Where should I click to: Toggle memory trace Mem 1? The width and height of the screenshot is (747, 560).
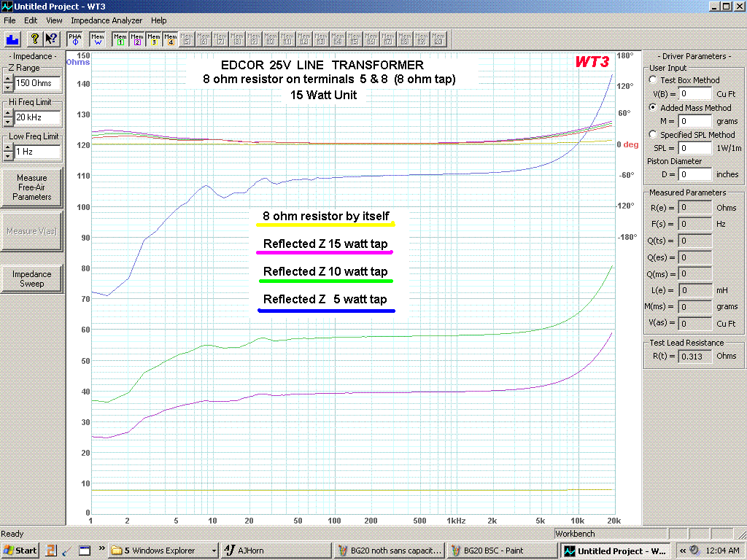120,39
